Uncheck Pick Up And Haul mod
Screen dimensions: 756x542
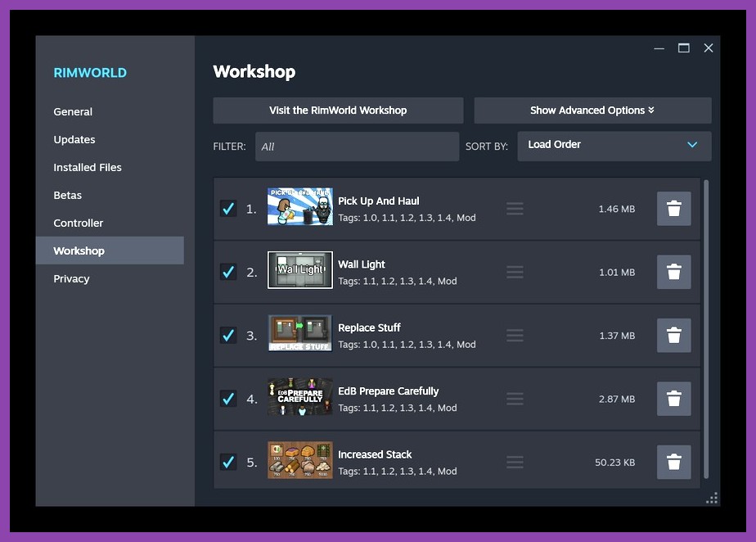coord(228,209)
